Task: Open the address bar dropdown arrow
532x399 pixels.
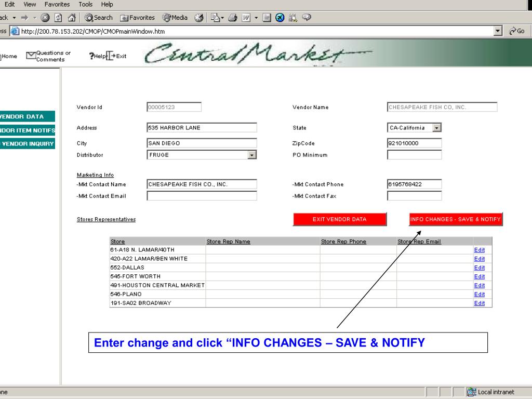Action: click(498, 31)
